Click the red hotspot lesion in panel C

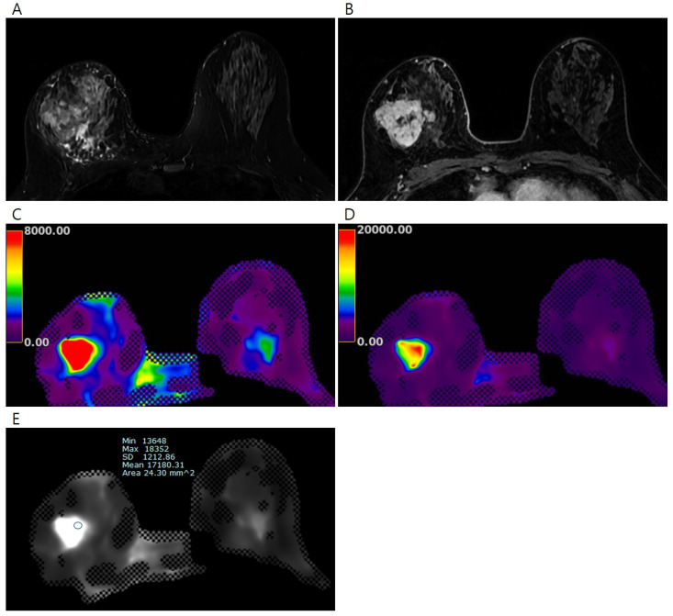click(x=79, y=353)
